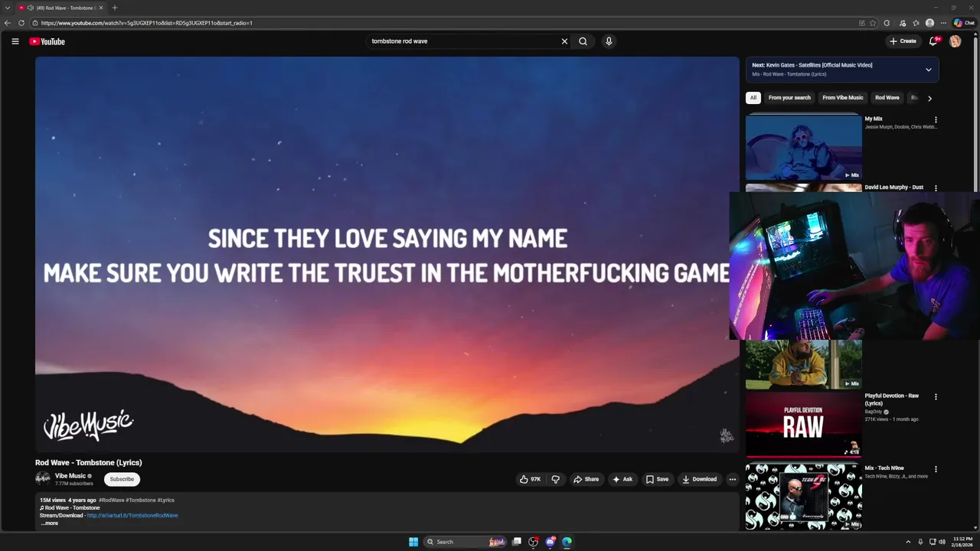Select From your search chip
The height and width of the screenshot is (551, 980).
(789, 98)
